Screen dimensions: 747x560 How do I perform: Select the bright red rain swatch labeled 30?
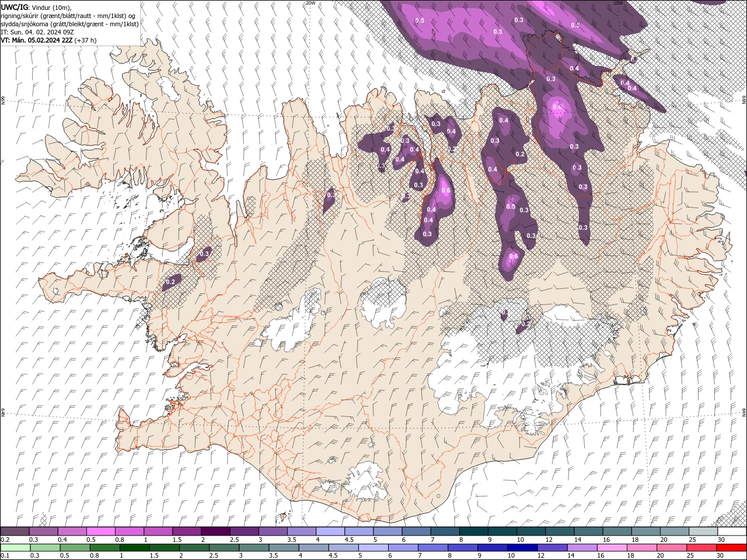click(731, 548)
